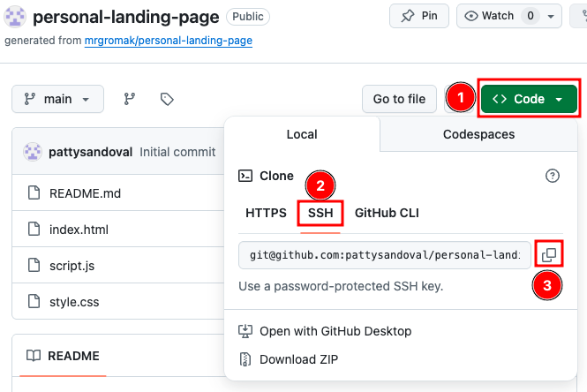Image resolution: width=587 pixels, height=392 pixels.
Task: Select the HTTPS clone option
Action: pos(266,213)
